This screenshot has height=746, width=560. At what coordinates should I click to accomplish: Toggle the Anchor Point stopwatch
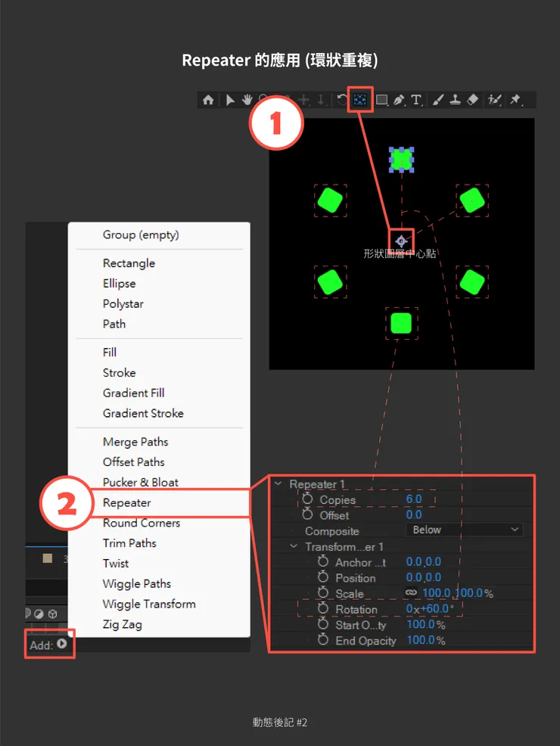pyautogui.click(x=323, y=561)
